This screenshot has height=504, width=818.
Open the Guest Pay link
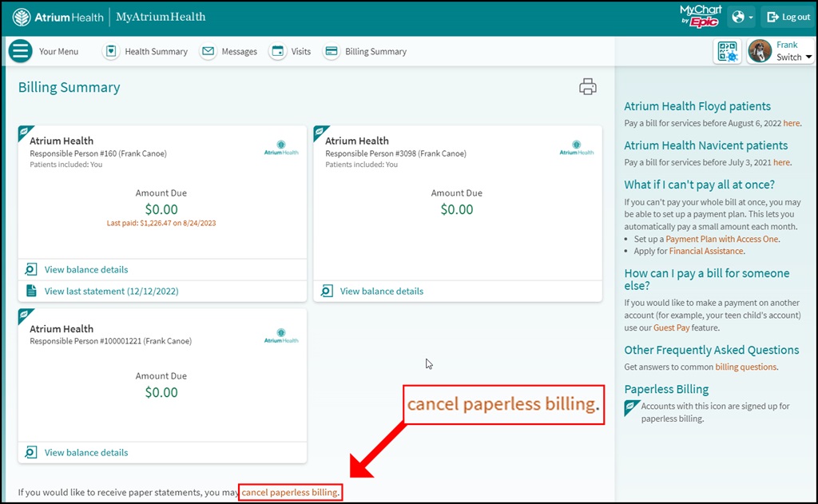[671, 327]
